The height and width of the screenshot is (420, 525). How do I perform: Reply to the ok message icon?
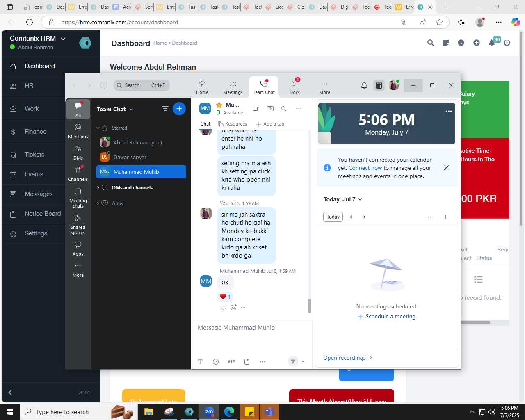tap(223, 308)
